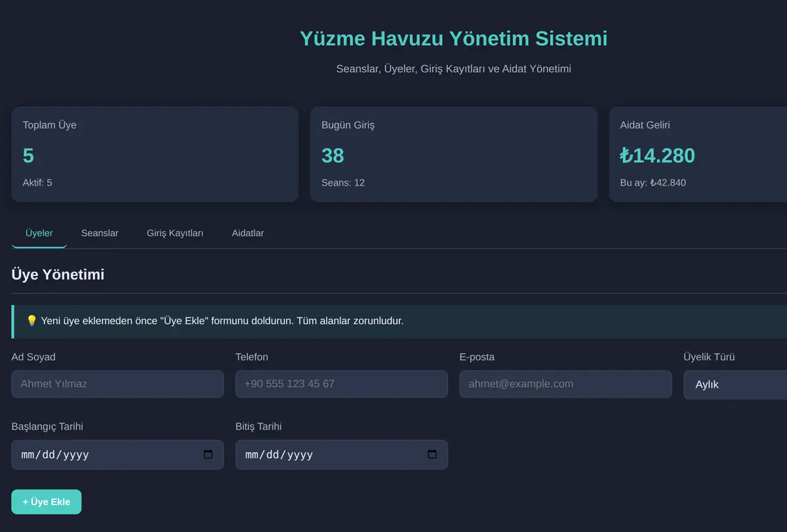
Task: Click the "E-posta" field label
Action: click(477, 357)
